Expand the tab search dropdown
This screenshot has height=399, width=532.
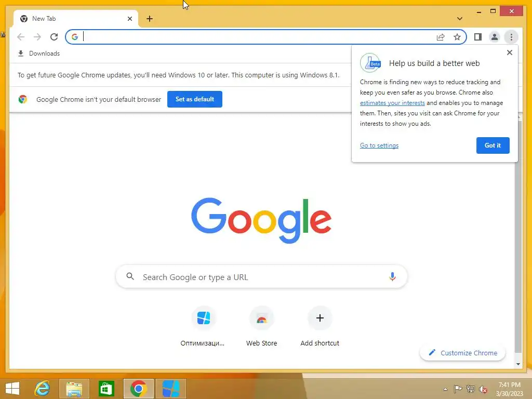pos(459,19)
